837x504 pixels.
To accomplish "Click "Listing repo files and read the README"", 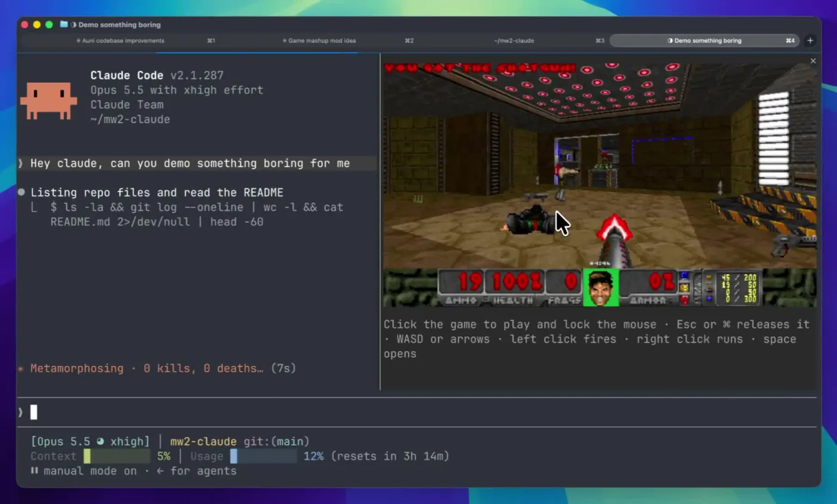I will coord(157,193).
